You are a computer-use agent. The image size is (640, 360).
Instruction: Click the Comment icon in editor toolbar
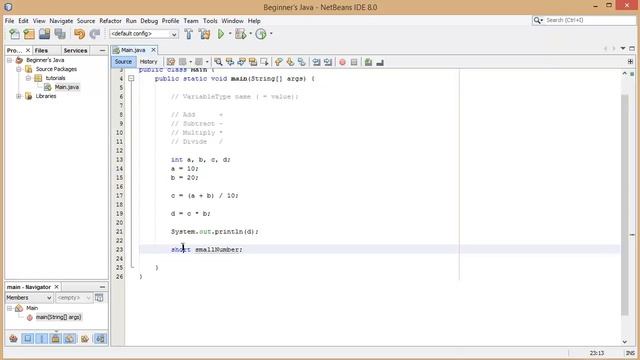click(369, 62)
